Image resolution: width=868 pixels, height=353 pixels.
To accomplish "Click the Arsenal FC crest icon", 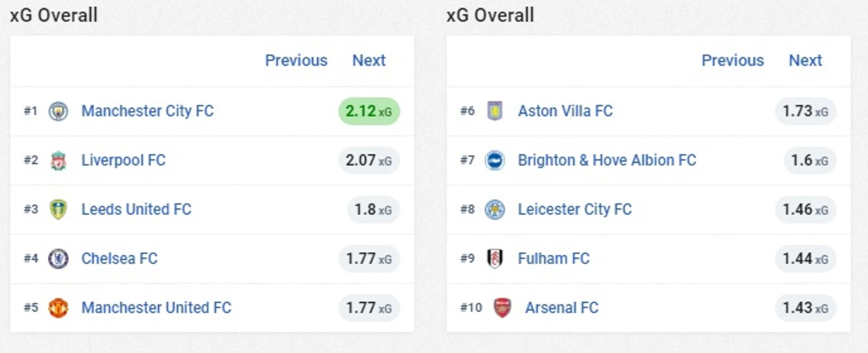I will pyautogui.click(x=502, y=308).
